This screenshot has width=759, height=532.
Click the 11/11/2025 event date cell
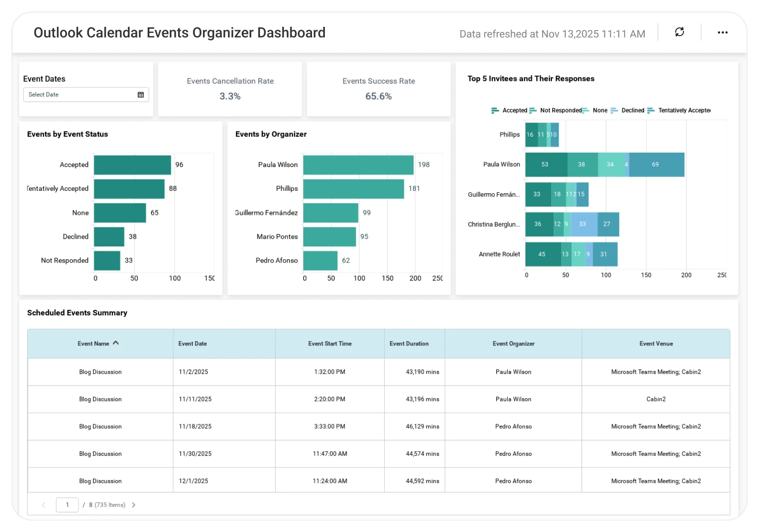[x=224, y=399]
